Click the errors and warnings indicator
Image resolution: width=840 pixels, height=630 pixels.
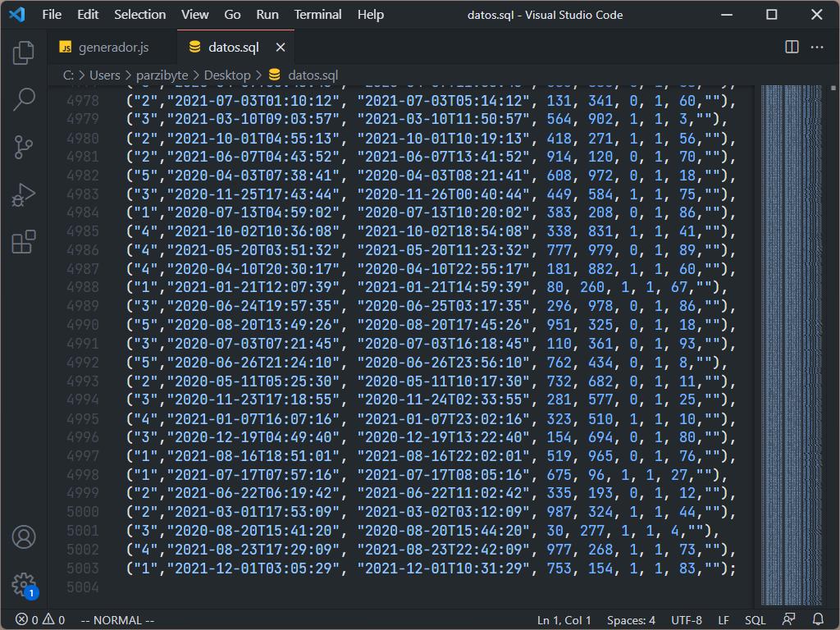coord(40,620)
